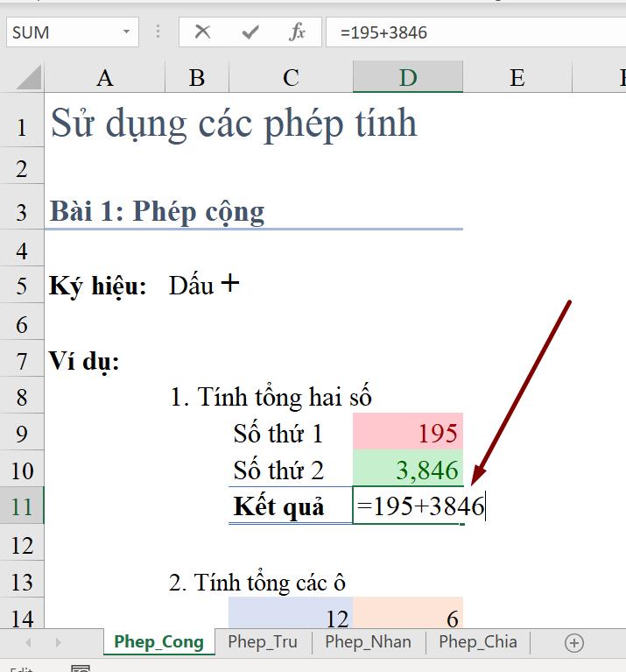Click the 'Số thứ 2' label
Image resolution: width=626 pixels, height=672 pixels.
point(278,470)
